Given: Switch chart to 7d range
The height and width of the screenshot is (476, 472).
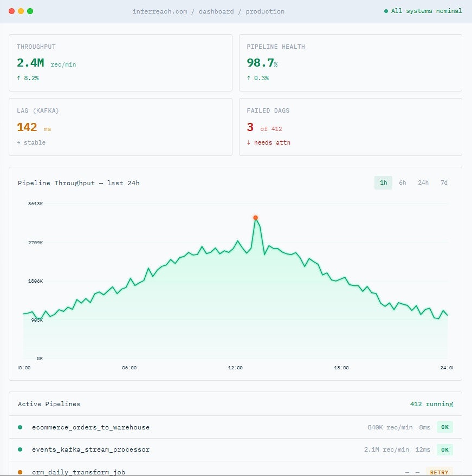Looking at the screenshot, I should [x=444, y=182].
